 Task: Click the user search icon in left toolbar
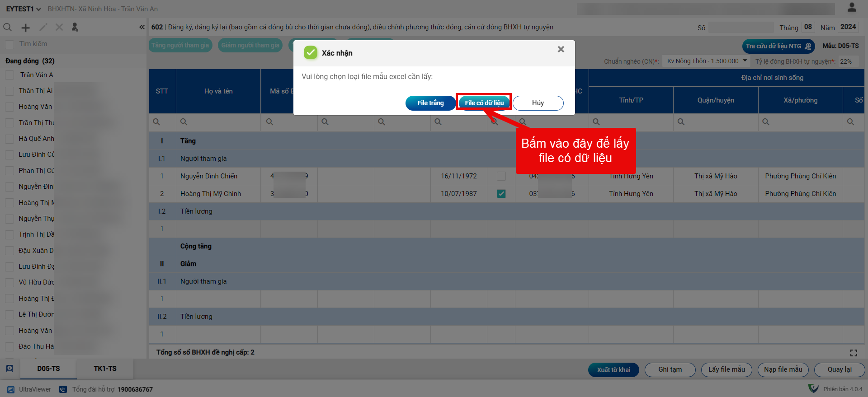point(75,28)
